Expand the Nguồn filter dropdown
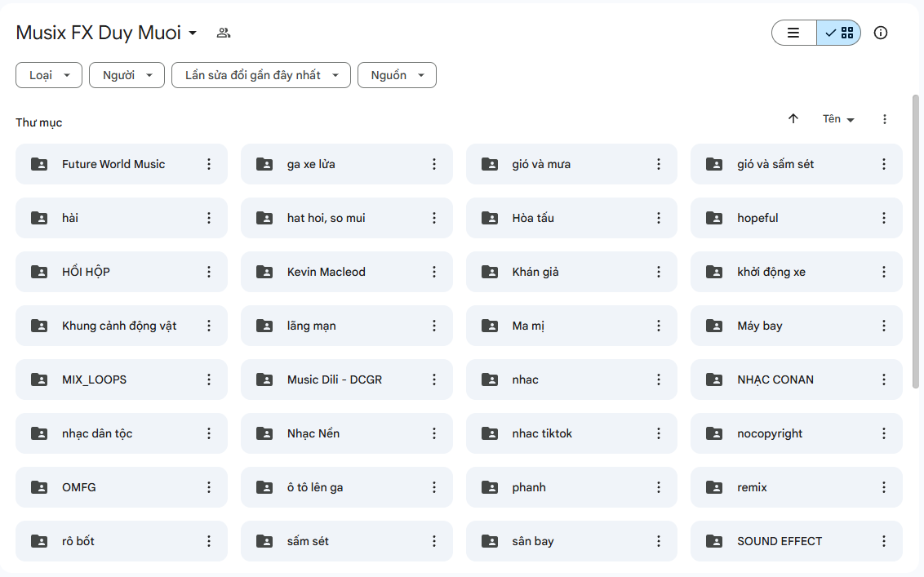 coord(397,75)
